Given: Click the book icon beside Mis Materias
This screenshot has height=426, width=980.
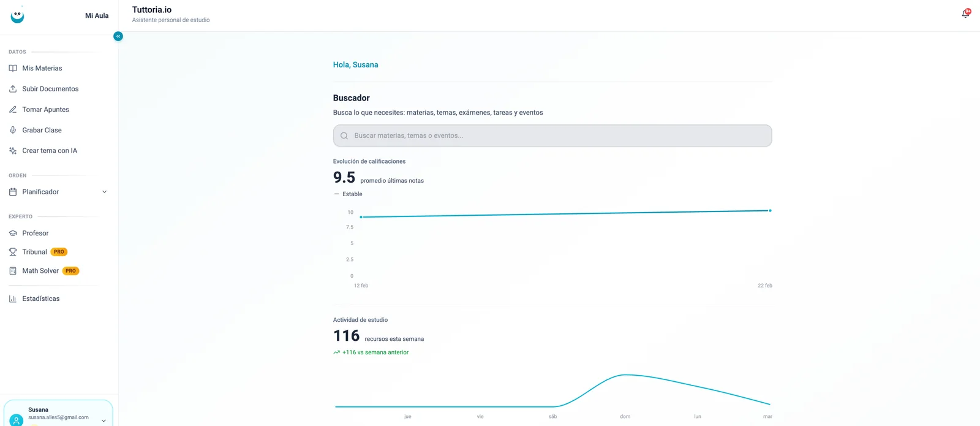Looking at the screenshot, I should (13, 68).
